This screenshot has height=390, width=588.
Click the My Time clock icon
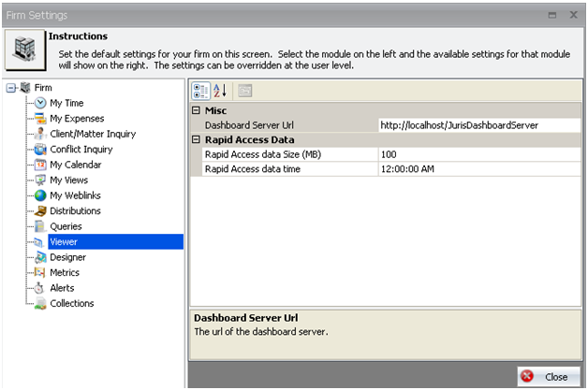(x=40, y=103)
